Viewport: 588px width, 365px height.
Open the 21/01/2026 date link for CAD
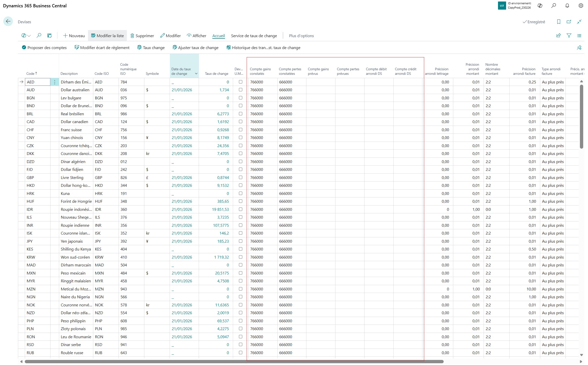pyautogui.click(x=182, y=122)
